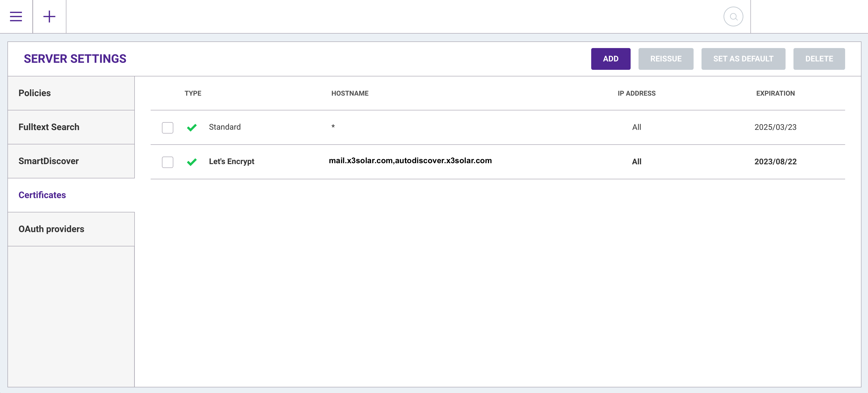
Task: Click the HOSTNAME column header
Action: 350,93
